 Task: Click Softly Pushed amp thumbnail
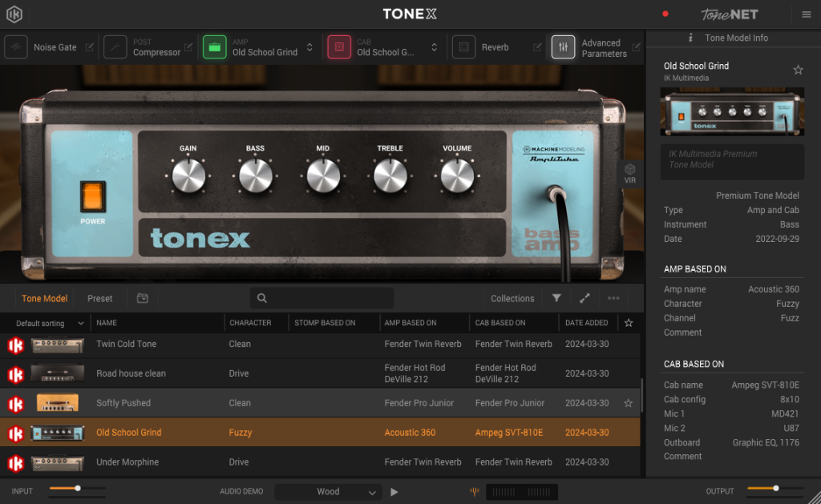coord(58,403)
